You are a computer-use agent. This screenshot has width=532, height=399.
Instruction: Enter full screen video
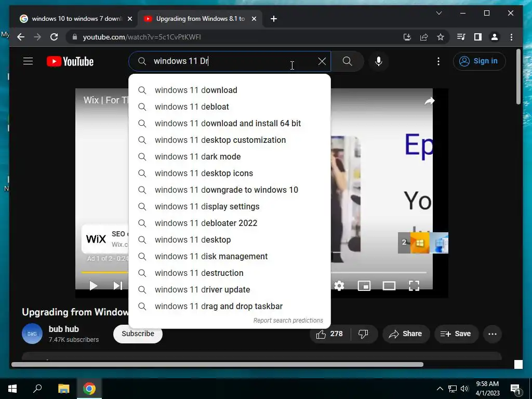(414, 286)
